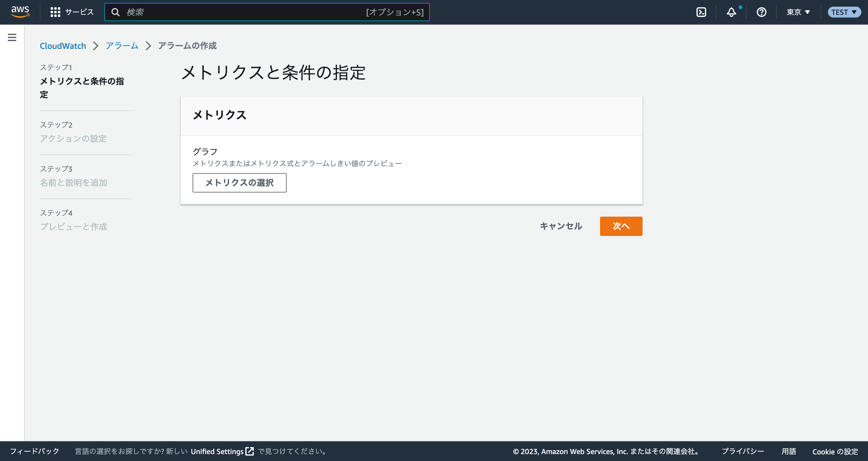Click the メトリクスの選択 button
The width and height of the screenshot is (868, 461).
(240, 183)
